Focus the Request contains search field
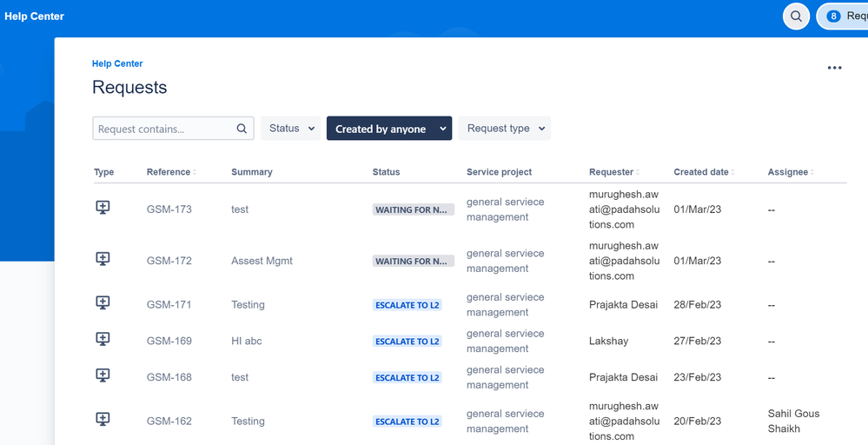This screenshot has width=868, height=445. pyautogui.click(x=173, y=129)
